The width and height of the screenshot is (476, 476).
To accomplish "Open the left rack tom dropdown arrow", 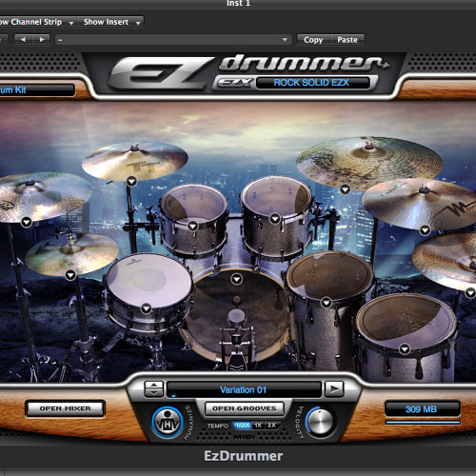I will tap(192, 227).
